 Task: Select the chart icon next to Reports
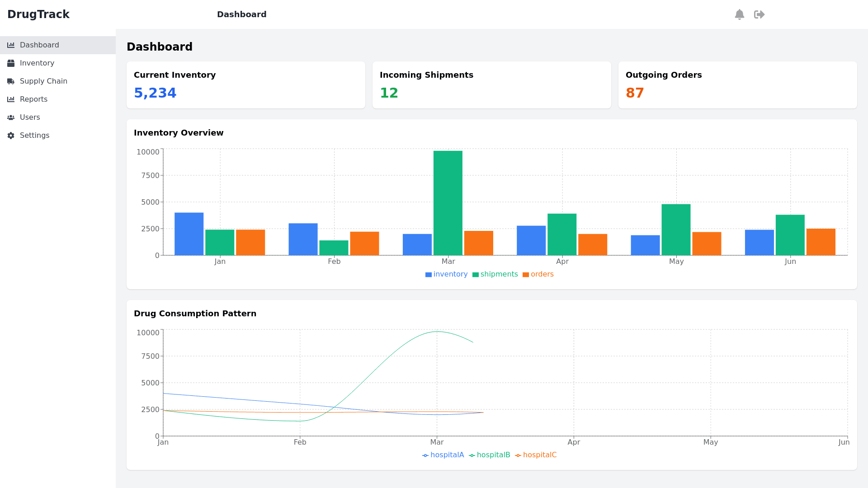tap(11, 99)
